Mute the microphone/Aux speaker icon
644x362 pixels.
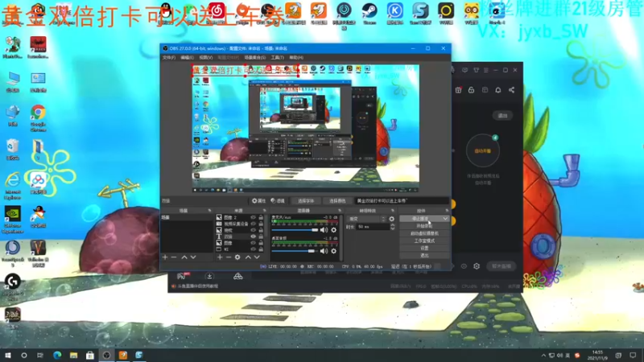click(x=324, y=230)
